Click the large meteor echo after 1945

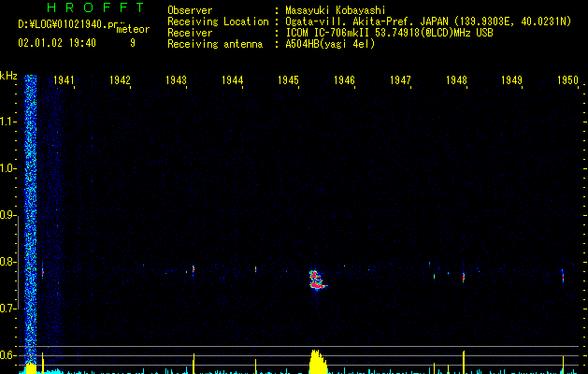[x=317, y=280]
